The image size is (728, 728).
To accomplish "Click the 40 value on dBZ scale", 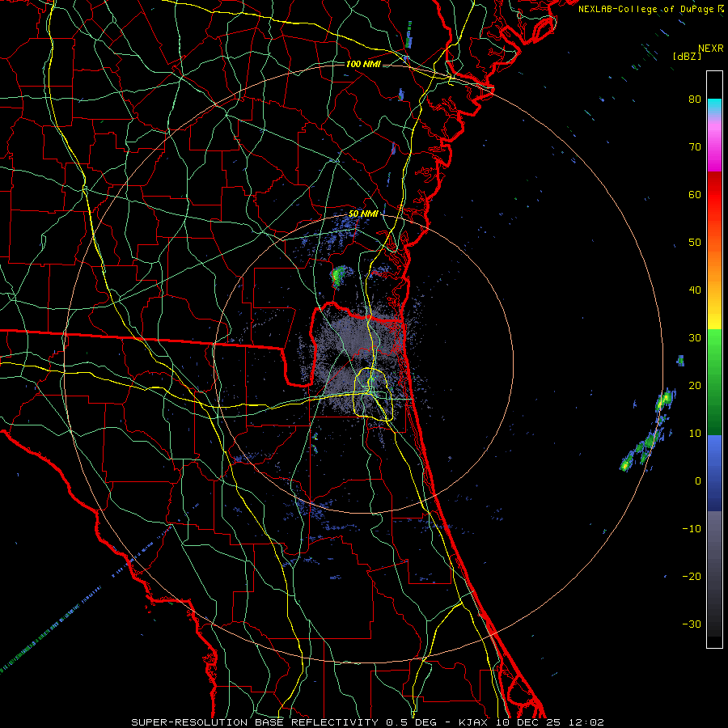I will (x=695, y=290).
